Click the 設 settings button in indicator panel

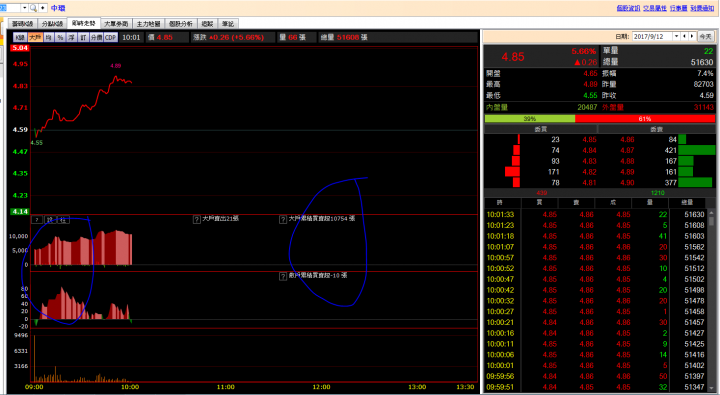click(x=50, y=220)
